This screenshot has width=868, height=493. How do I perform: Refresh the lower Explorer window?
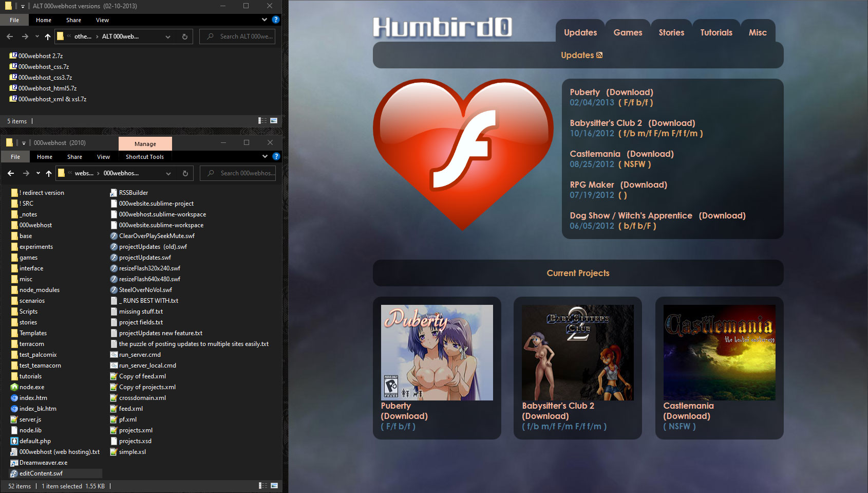184,173
